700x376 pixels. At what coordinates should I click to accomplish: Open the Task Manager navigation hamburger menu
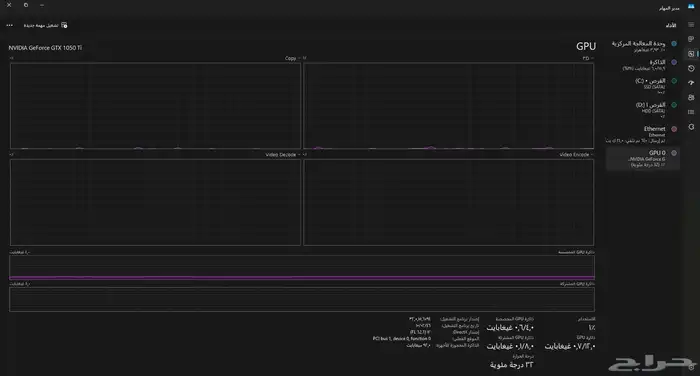(x=691, y=25)
